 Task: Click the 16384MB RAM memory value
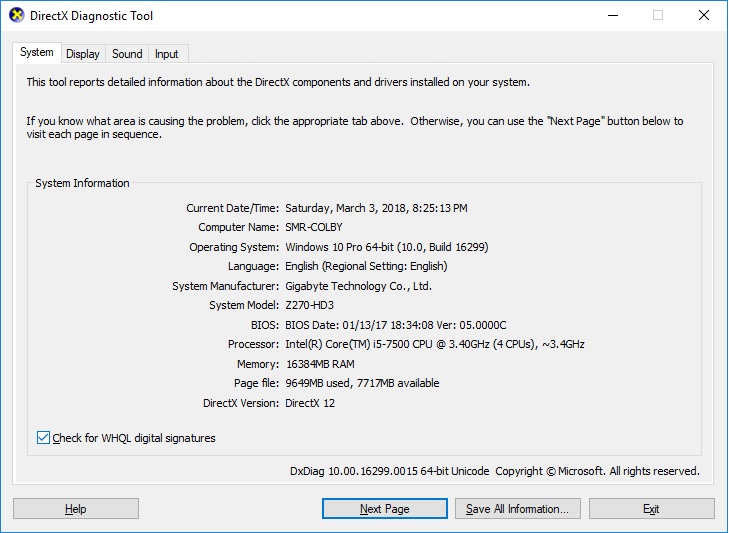point(320,364)
